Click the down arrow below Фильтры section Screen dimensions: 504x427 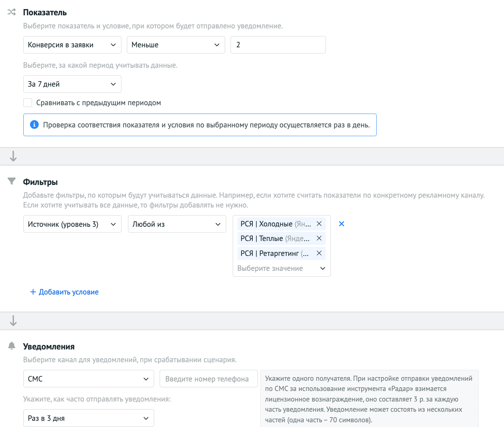[13, 321]
